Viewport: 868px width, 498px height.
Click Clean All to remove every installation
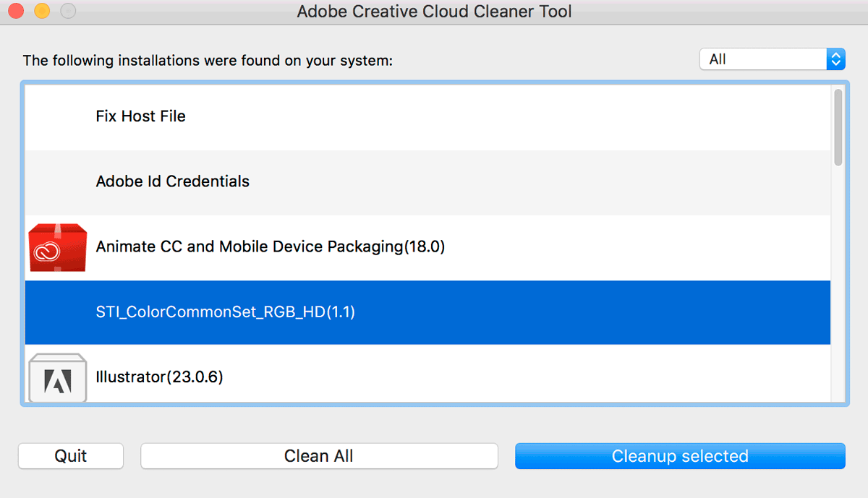pyautogui.click(x=318, y=455)
